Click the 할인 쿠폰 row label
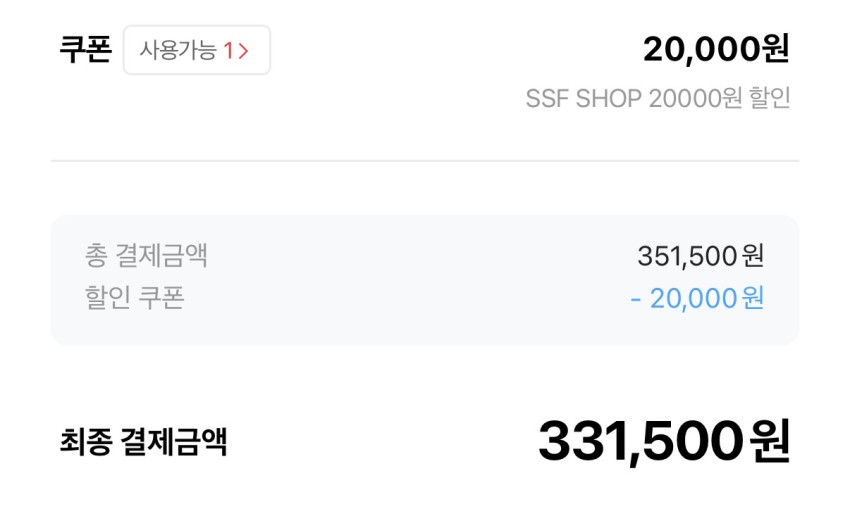 click(x=135, y=298)
